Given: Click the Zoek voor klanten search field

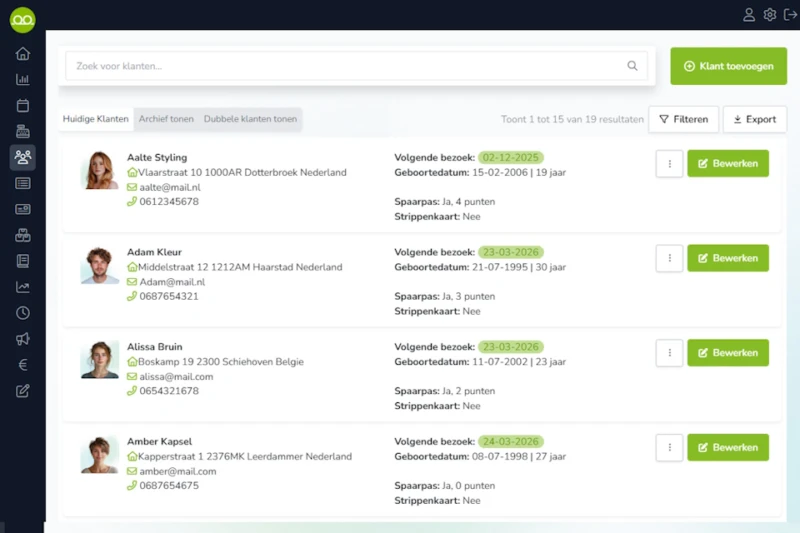Looking at the screenshot, I should [x=345, y=66].
